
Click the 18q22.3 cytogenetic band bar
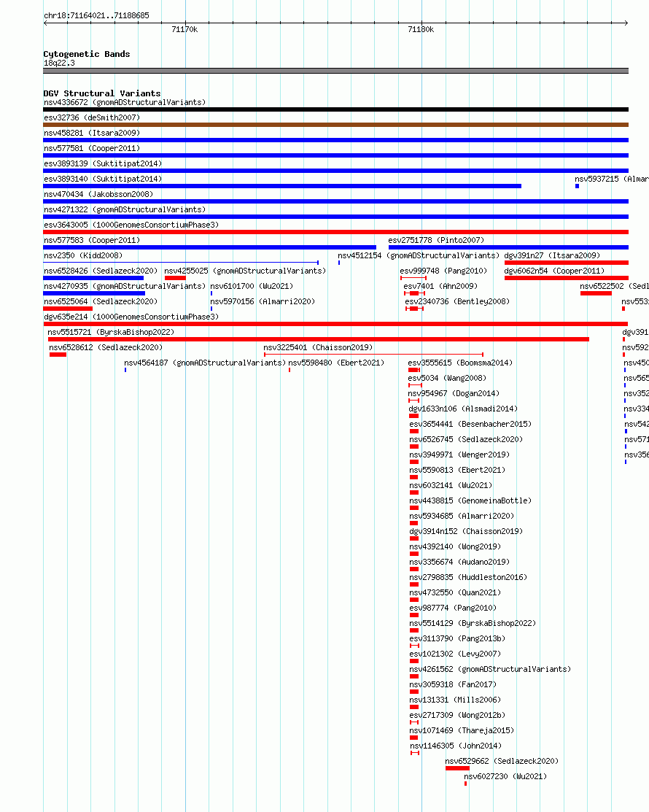pyautogui.click(x=336, y=71)
